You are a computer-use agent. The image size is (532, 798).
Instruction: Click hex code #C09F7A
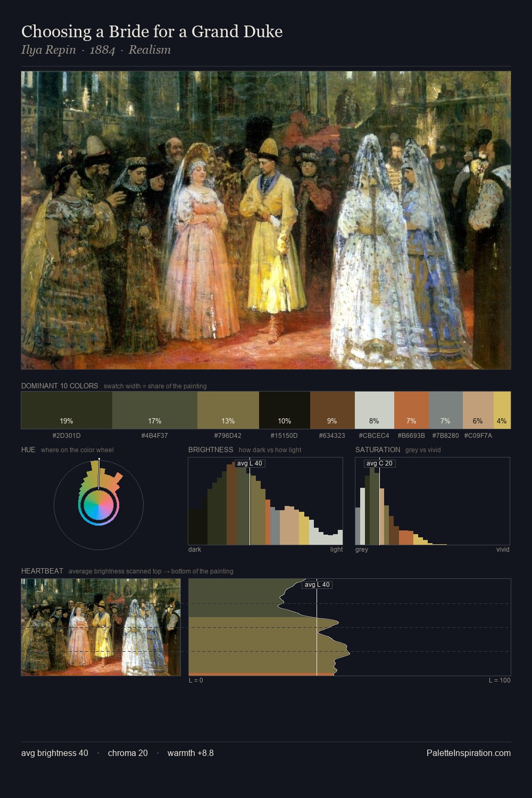point(478,436)
